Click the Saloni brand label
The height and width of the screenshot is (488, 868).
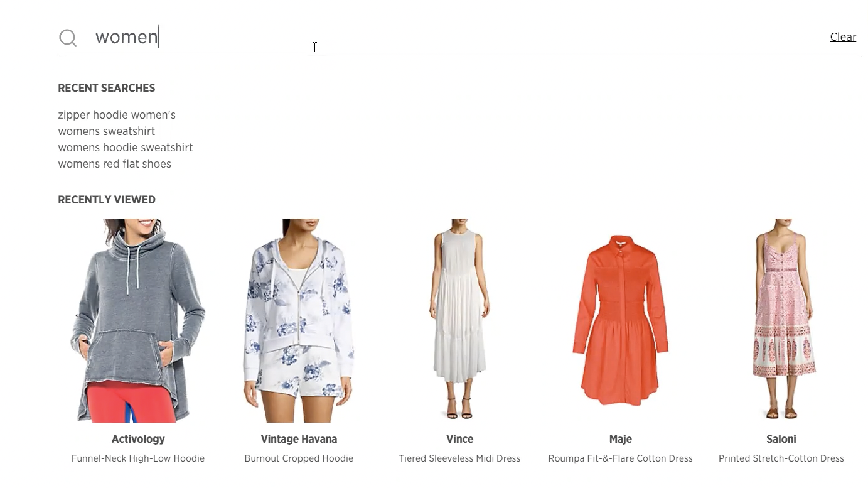tap(781, 439)
